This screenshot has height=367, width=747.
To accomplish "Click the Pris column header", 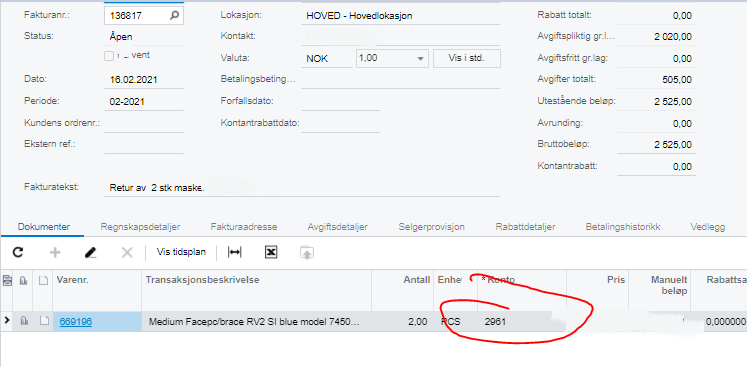I will [x=597, y=290].
